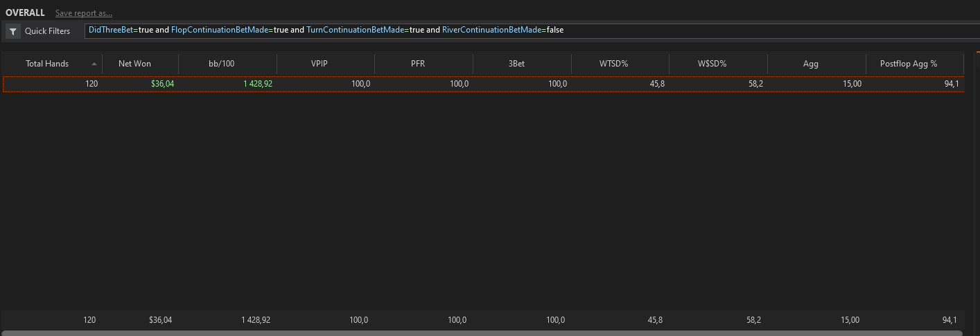Click the Save report as... link
Image resolution: width=980 pixels, height=336 pixels.
coord(84,13)
